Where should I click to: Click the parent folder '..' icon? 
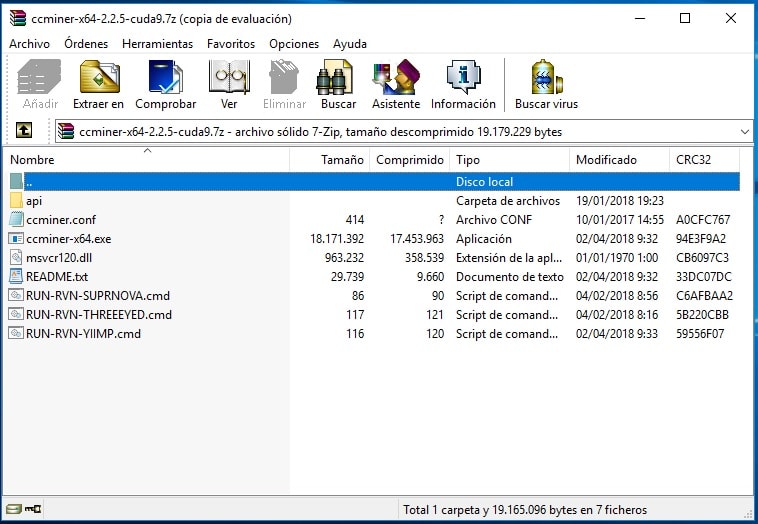coord(16,181)
